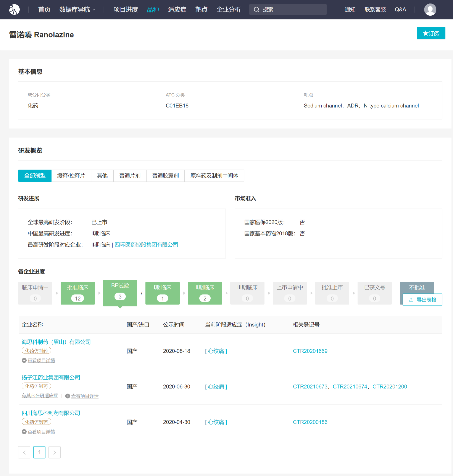Open 品种 navigation item
The image size is (453, 476).
(x=153, y=10)
